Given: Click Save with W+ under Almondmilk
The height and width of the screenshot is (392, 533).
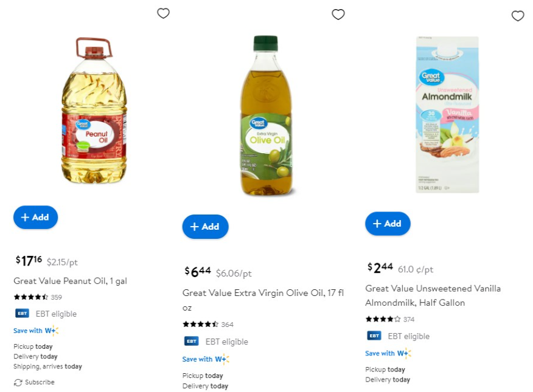Looking at the screenshot, I should tap(388, 353).
